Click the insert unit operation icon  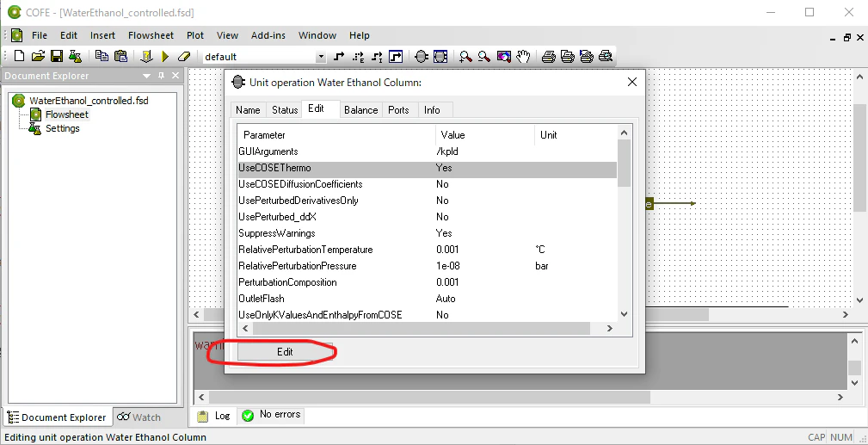(x=422, y=57)
